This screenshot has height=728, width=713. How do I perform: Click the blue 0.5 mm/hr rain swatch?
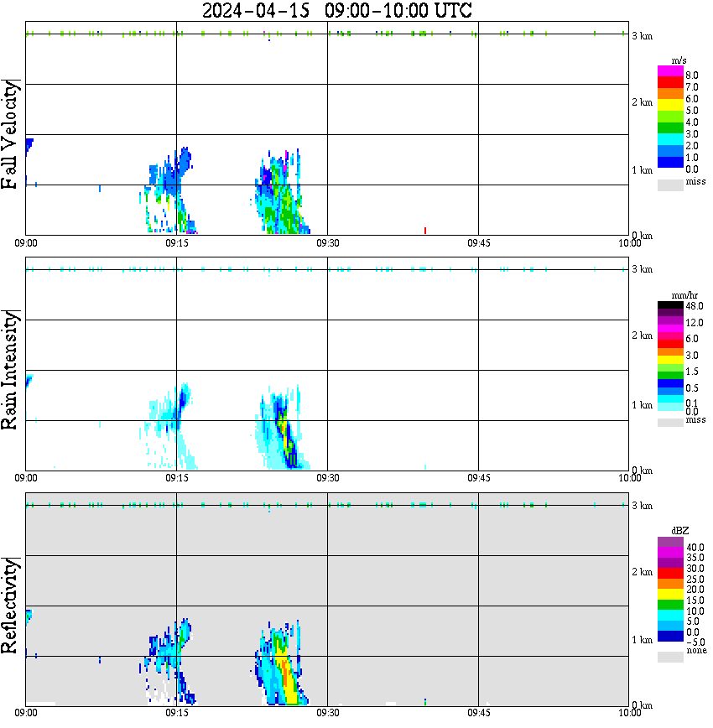(670, 383)
